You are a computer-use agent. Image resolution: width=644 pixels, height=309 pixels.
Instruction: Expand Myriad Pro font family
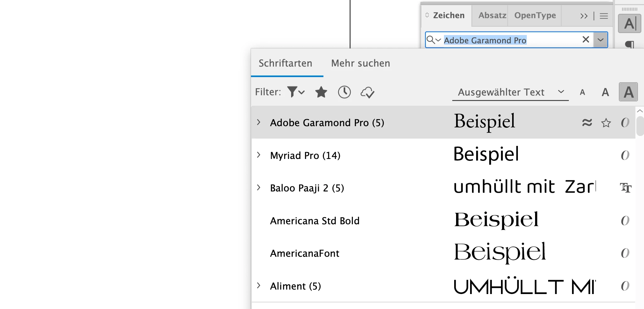click(x=259, y=155)
